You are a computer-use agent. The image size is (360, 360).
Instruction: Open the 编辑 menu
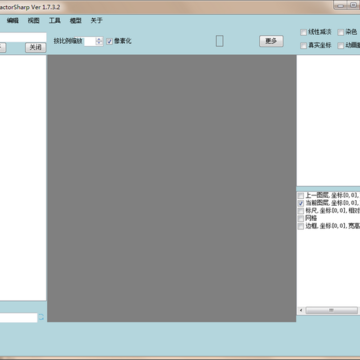13,21
